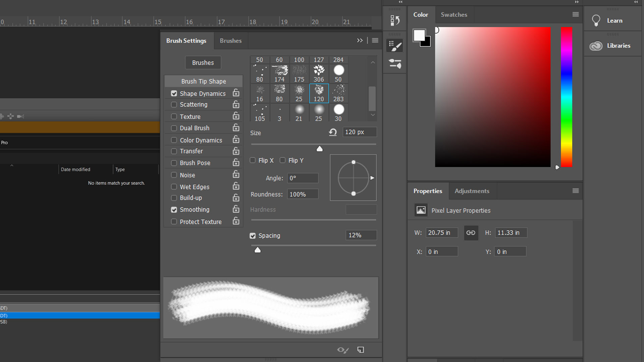Click the Brushes button

pyautogui.click(x=203, y=63)
